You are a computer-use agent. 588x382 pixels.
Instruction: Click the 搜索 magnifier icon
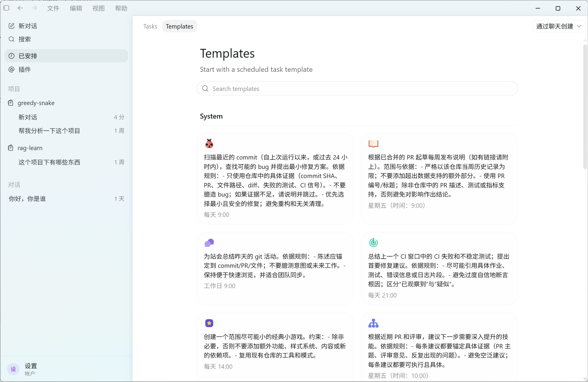coord(11,39)
